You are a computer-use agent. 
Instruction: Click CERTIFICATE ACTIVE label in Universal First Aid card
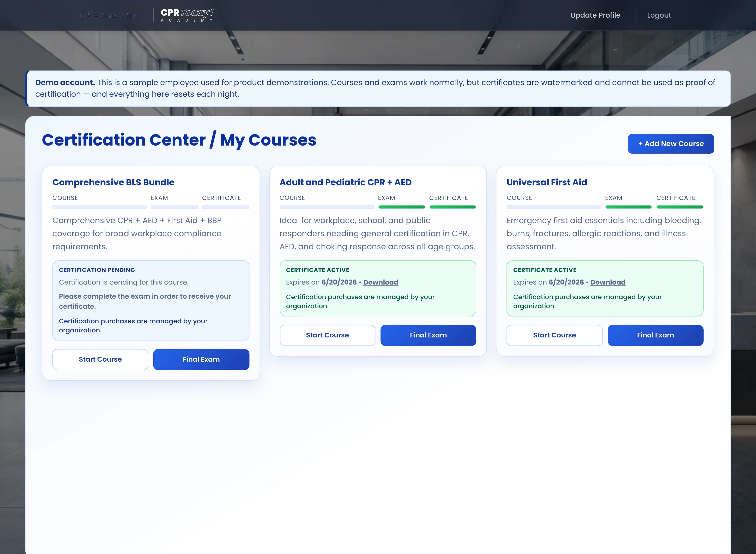click(545, 270)
